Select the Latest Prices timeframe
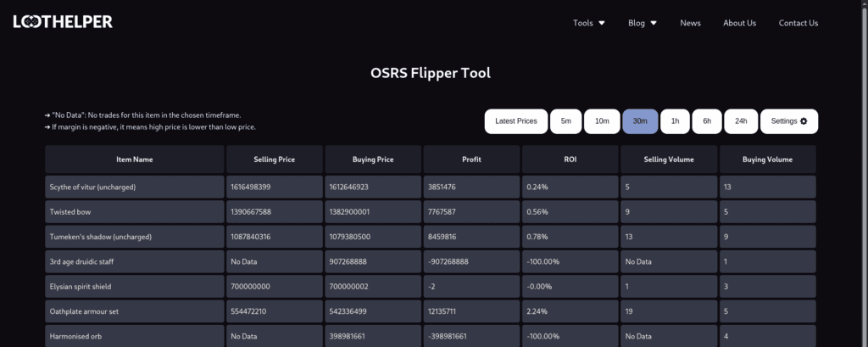868x347 pixels. 516,121
